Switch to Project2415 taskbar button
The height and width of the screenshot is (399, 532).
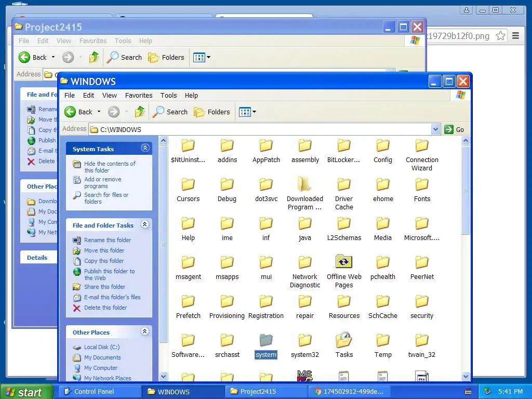coord(265,392)
